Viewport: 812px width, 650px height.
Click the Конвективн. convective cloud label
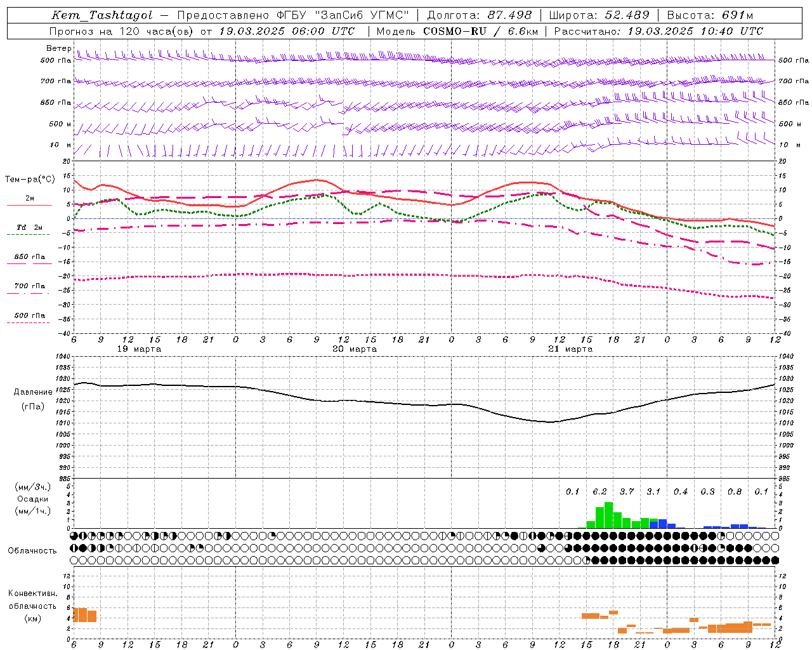(33, 594)
